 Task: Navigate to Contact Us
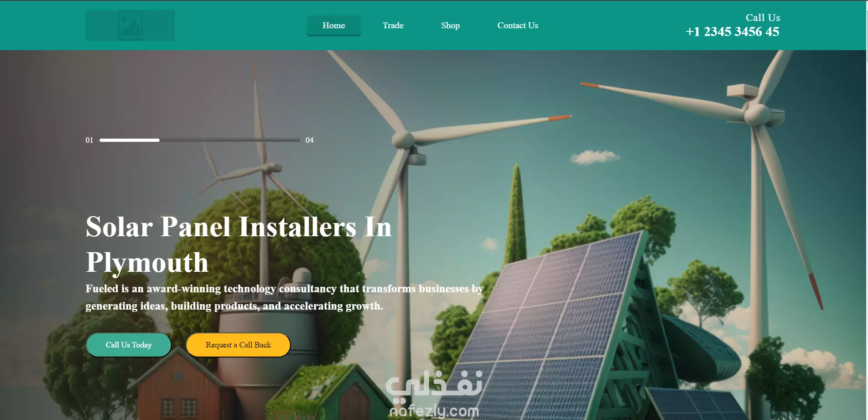tap(518, 26)
